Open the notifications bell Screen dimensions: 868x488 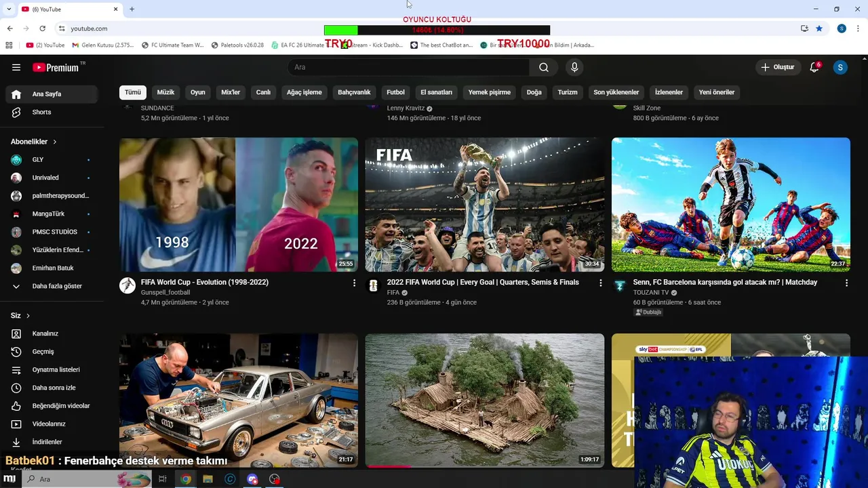pyautogui.click(x=814, y=67)
